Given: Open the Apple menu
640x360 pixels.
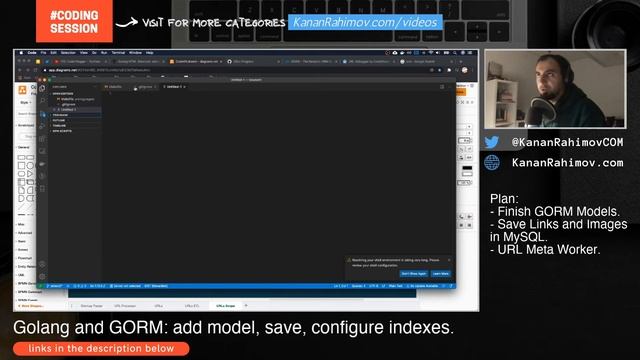Looking at the screenshot, I should click(21, 53).
